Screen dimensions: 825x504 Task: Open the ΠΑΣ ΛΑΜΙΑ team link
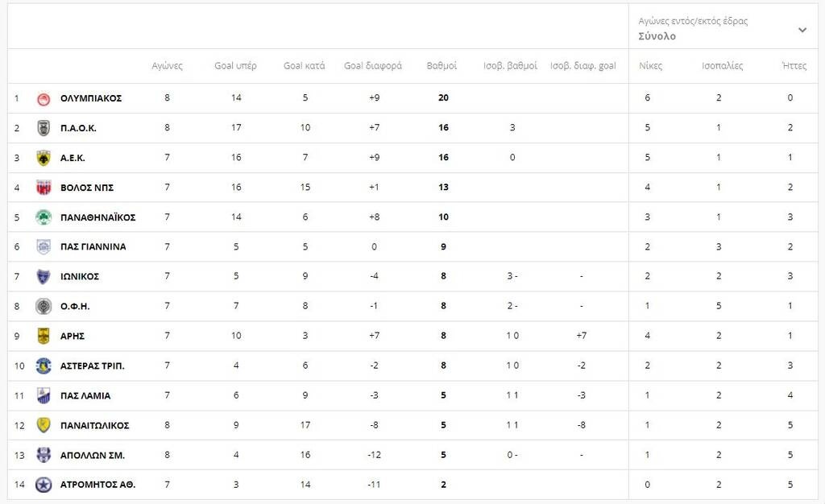pyautogui.click(x=85, y=396)
